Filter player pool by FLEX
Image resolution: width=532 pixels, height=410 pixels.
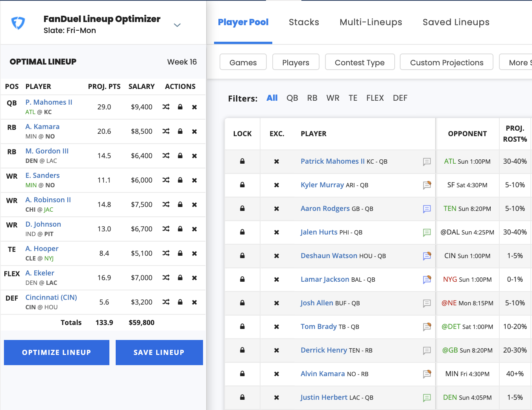click(x=375, y=98)
